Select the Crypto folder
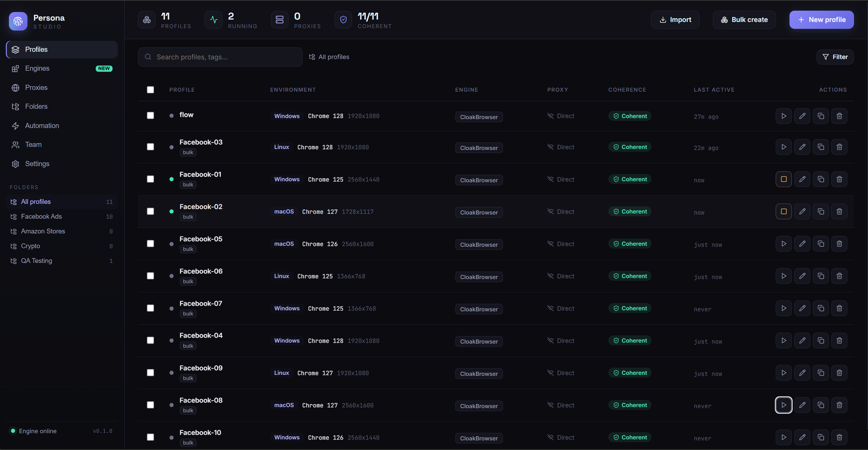The width and height of the screenshot is (868, 450). 62,246
